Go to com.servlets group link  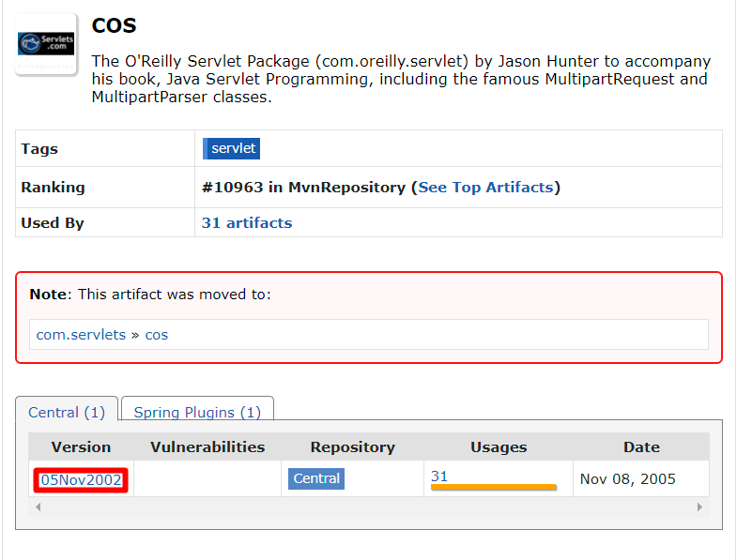tap(81, 335)
